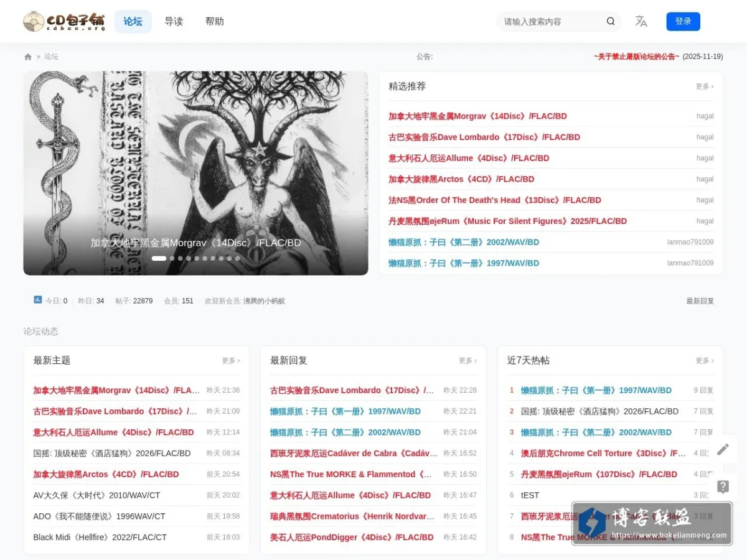747x560 pixels.
Task: Open latest topic 国摇: 顶级秘密《酒店猛狗》2026/FLAC/BD
Action: [x=112, y=453]
